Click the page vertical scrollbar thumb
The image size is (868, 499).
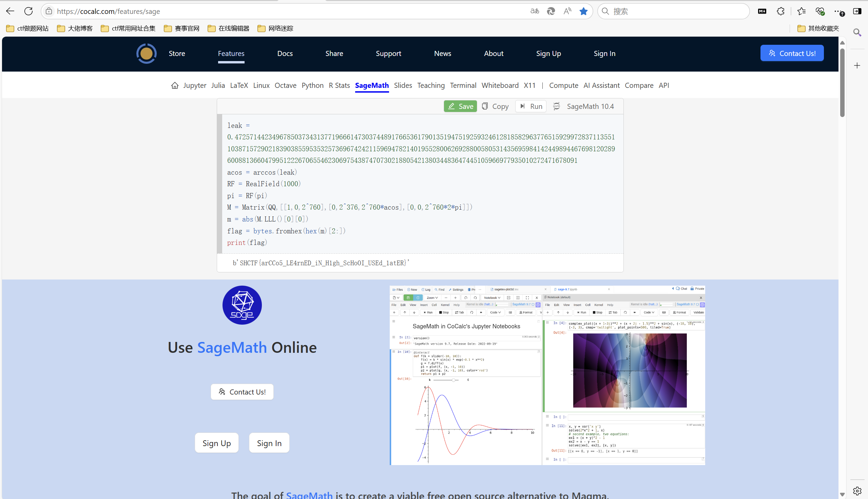[x=842, y=82]
